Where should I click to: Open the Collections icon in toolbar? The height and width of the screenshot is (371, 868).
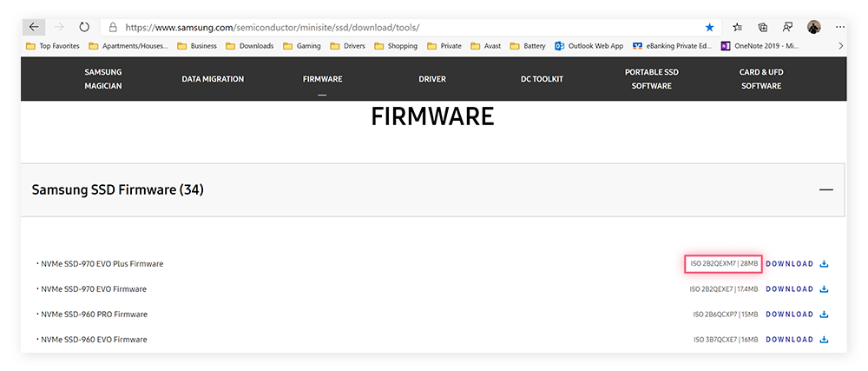click(763, 27)
